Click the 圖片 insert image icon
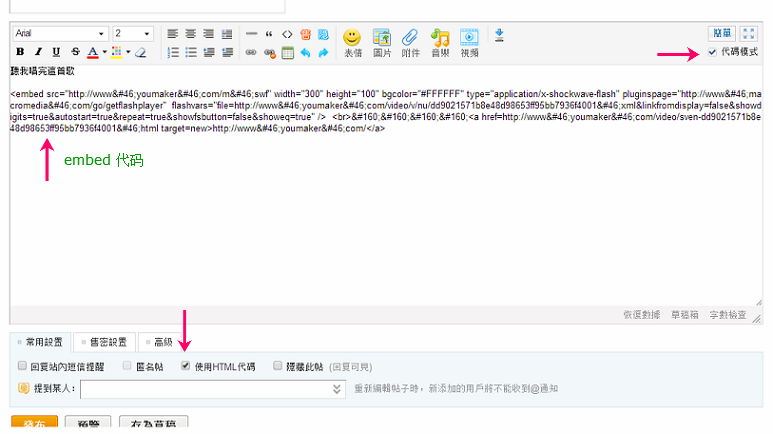This screenshot has width=773, height=434. [381, 41]
